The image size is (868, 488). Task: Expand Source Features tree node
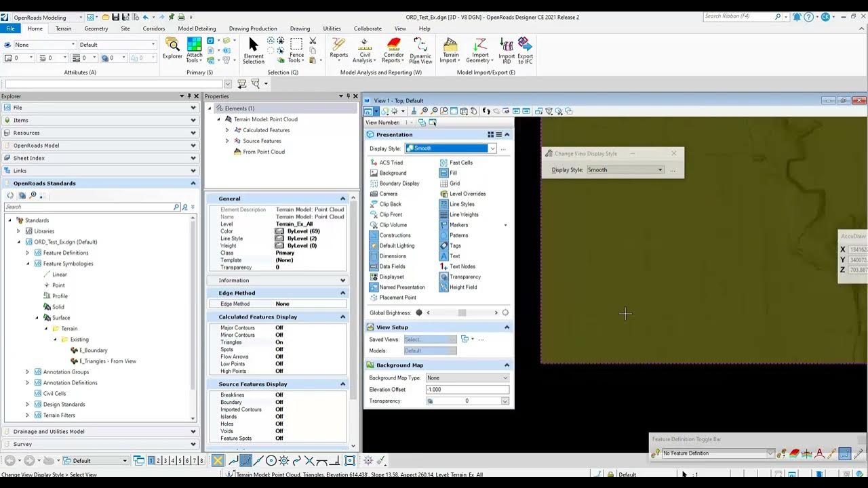click(227, 141)
